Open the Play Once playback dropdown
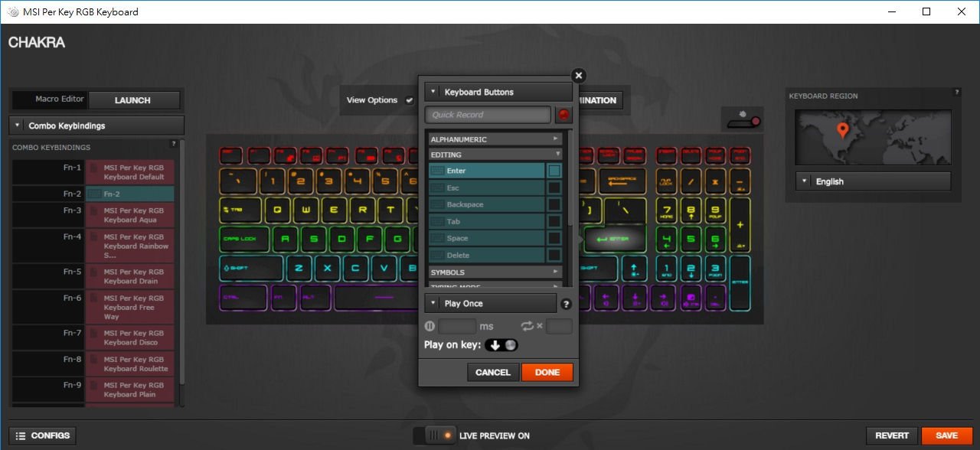Image resolution: width=980 pixels, height=450 pixels. pyautogui.click(x=490, y=304)
